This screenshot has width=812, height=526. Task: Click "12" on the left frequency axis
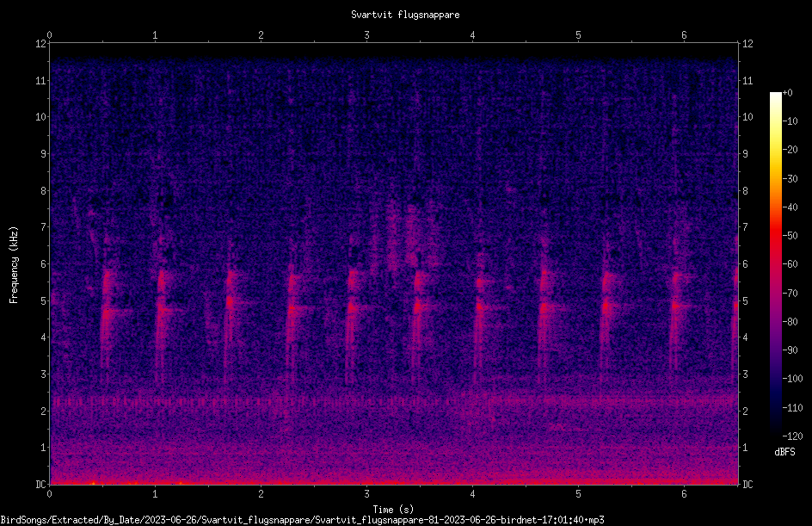click(x=40, y=44)
